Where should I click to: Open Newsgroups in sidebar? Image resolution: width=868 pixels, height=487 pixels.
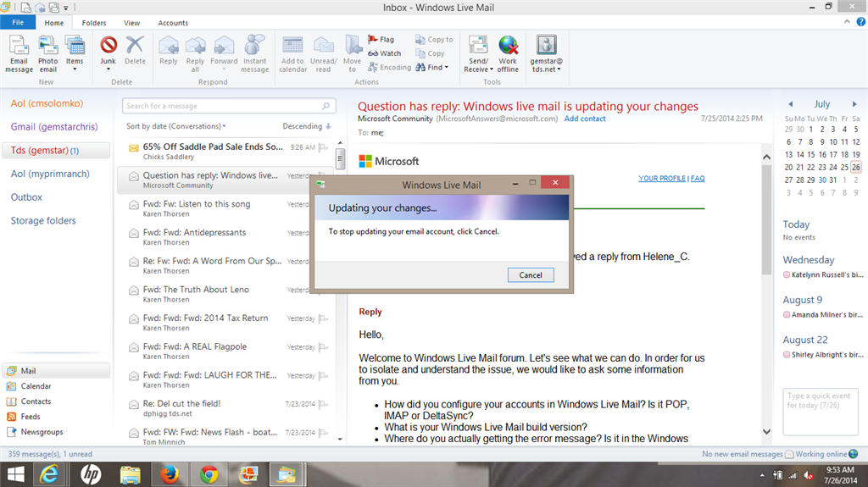(42, 432)
